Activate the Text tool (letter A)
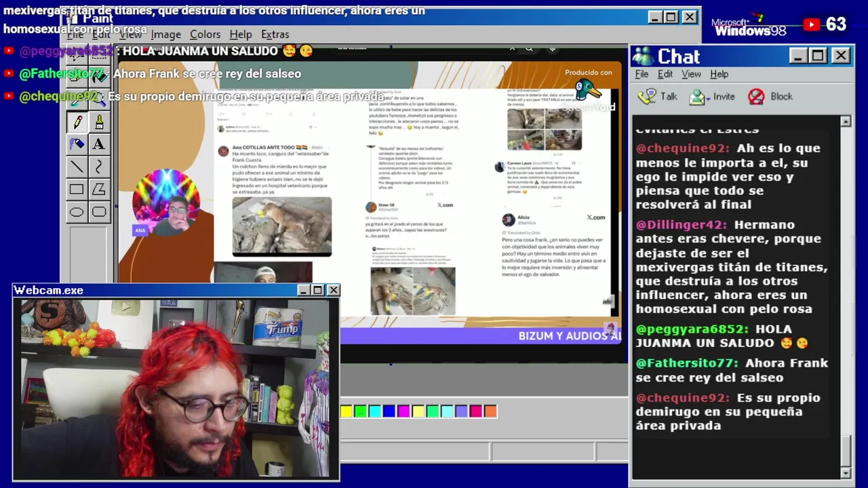868x488 pixels. 99,144
